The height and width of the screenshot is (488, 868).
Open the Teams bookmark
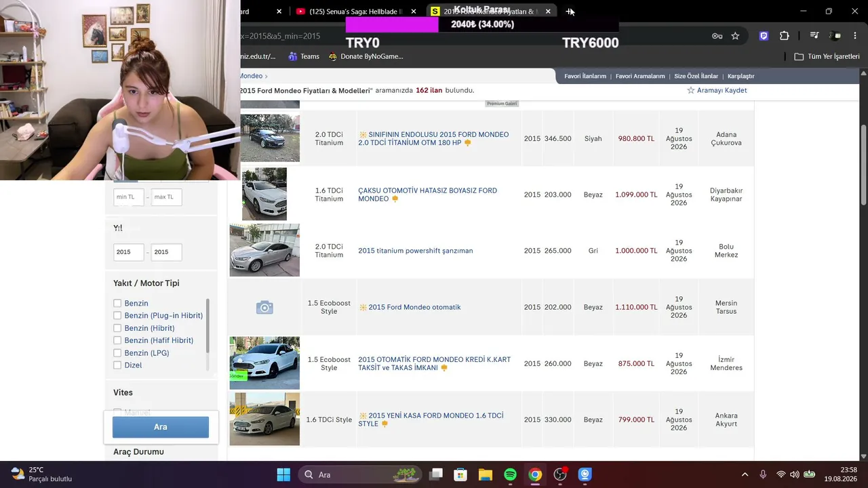coord(304,56)
